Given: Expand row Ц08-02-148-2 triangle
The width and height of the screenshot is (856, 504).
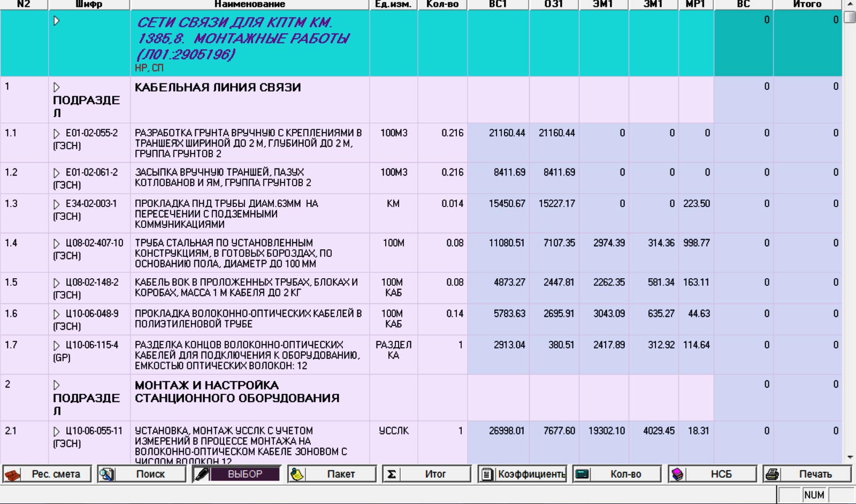Looking at the screenshot, I should pyautogui.click(x=57, y=282).
